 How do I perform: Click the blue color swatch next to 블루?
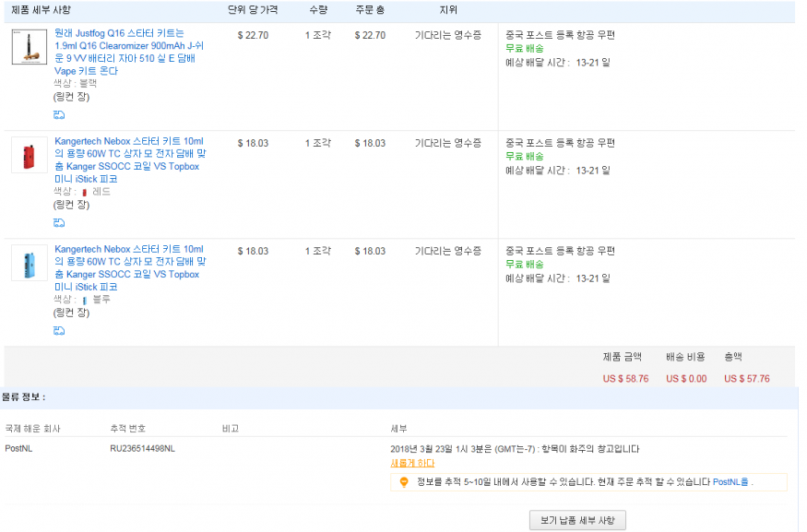pos(84,301)
